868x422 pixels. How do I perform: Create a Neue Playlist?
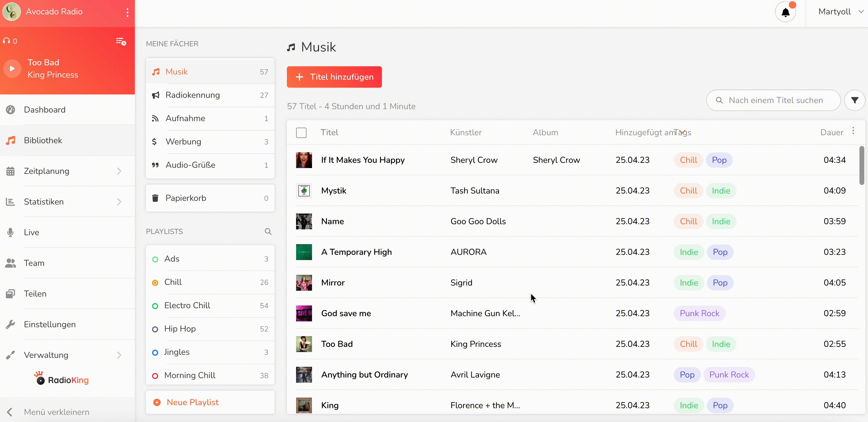(210, 402)
